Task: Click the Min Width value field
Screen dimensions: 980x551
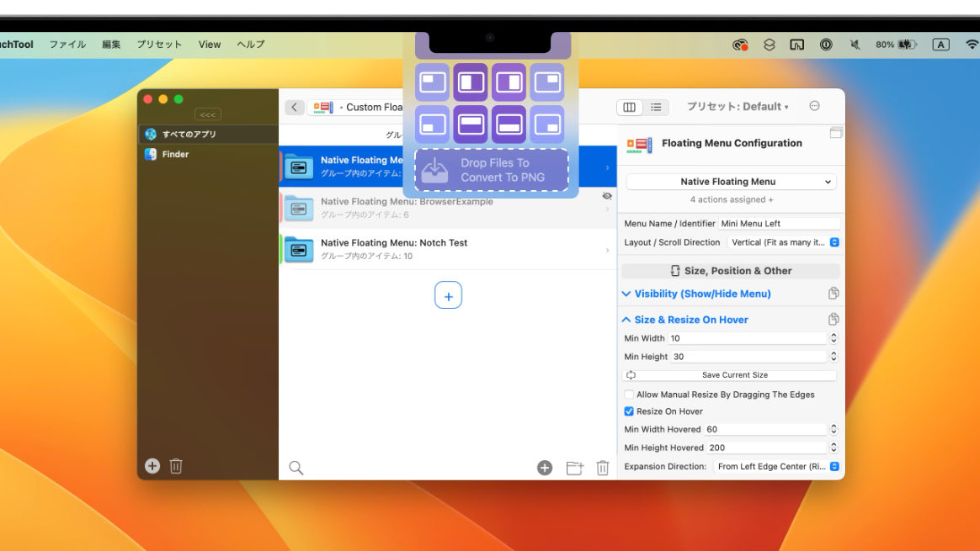Action: point(747,338)
